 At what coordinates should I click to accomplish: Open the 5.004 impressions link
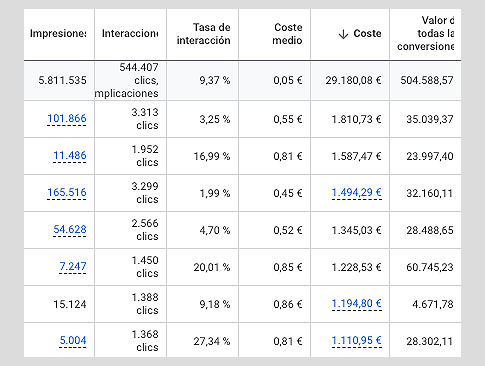pos(73,340)
